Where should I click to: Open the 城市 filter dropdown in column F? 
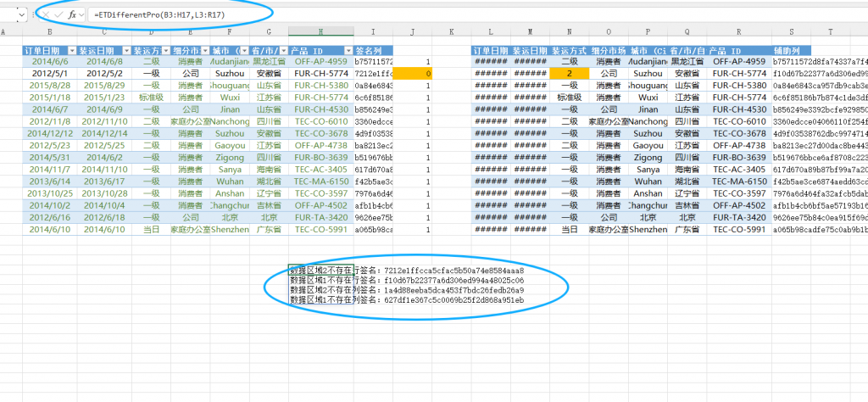(x=245, y=50)
